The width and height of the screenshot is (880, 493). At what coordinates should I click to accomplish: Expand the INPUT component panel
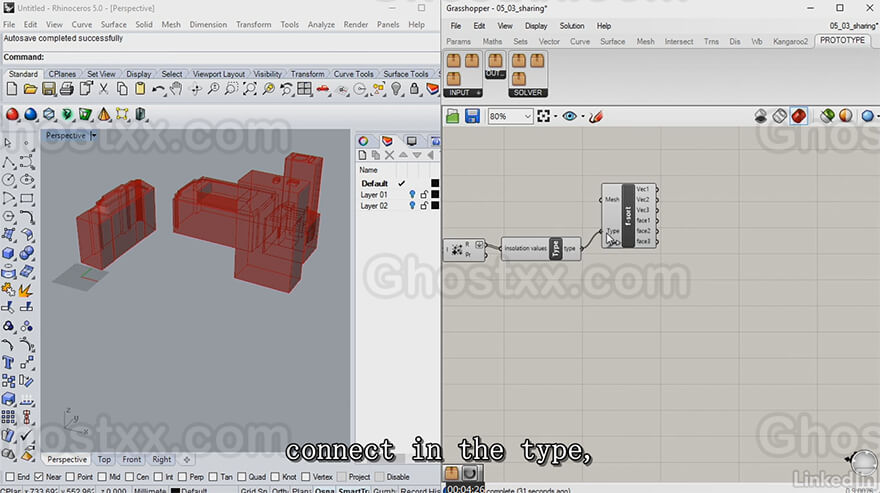(463, 93)
